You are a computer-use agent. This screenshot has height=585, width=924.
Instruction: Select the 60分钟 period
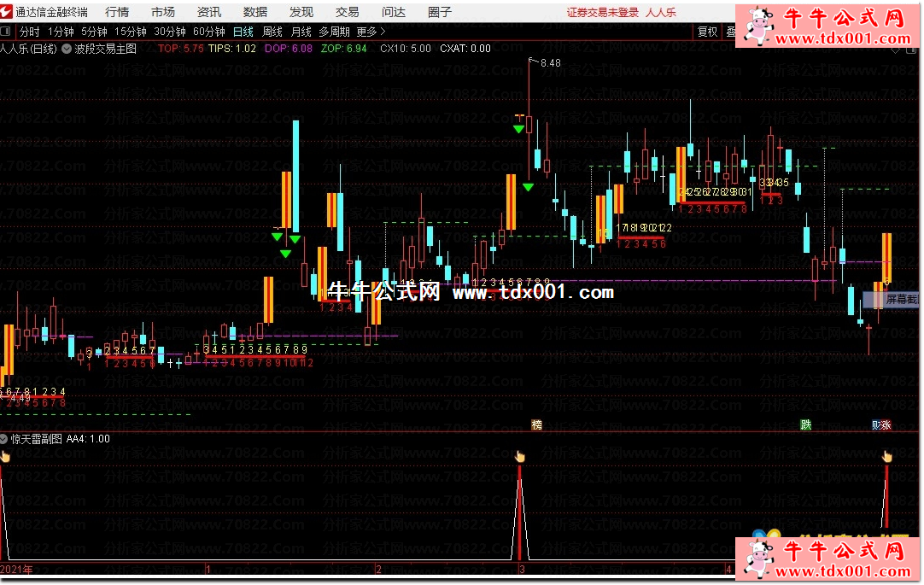pos(208,32)
